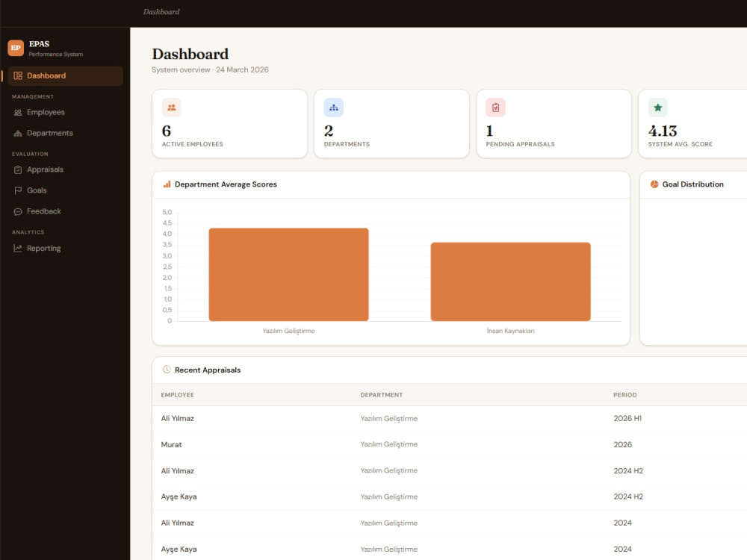Viewport: 747px width, 560px height.
Task: Click the Department Average Scores heading
Action: coord(226,184)
